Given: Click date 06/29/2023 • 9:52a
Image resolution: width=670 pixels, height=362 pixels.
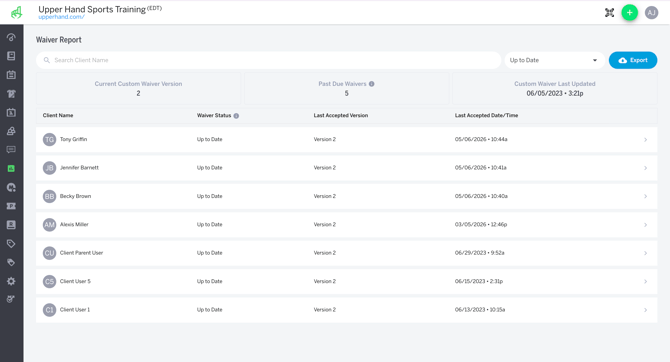Looking at the screenshot, I should pos(479,253).
